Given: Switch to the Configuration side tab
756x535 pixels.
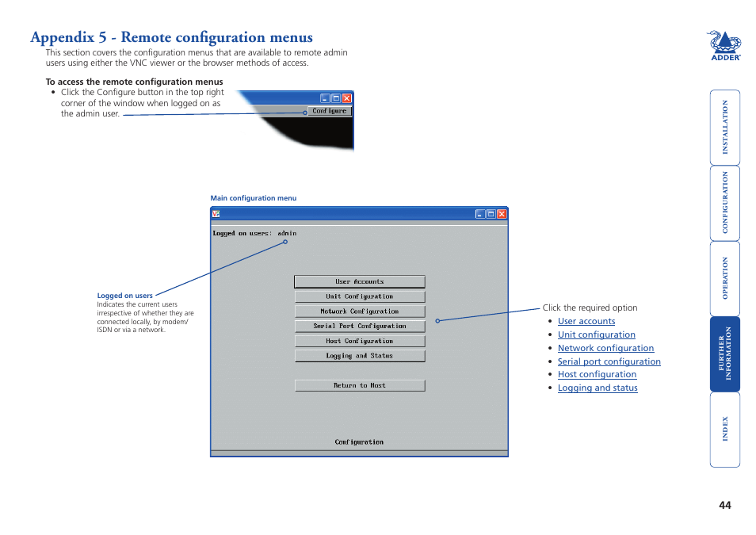Looking at the screenshot, I should coord(724,203).
